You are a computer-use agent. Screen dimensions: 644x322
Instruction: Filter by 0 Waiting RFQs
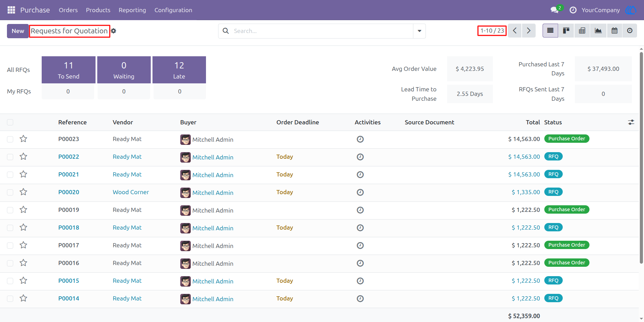124,70
